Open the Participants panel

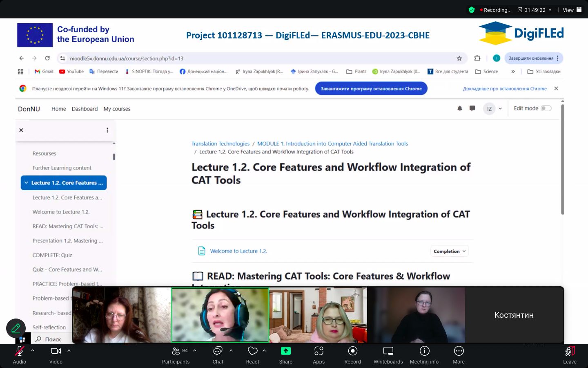click(x=176, y=352)
